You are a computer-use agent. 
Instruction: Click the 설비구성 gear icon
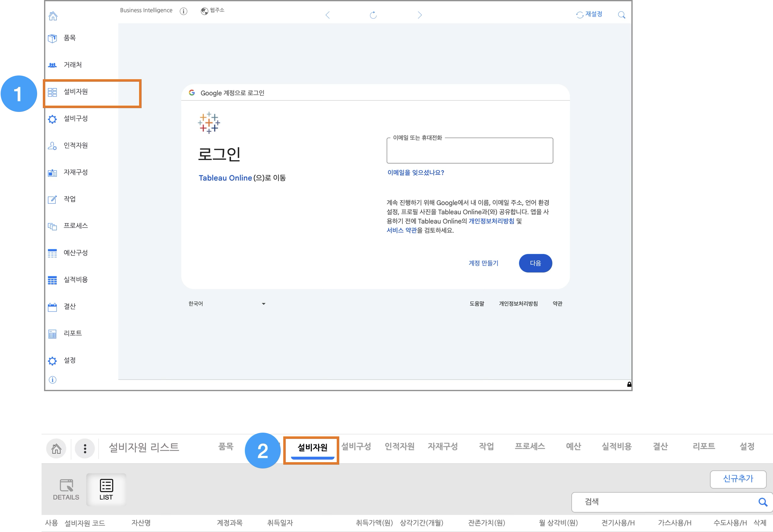click(x=52, y=119)
